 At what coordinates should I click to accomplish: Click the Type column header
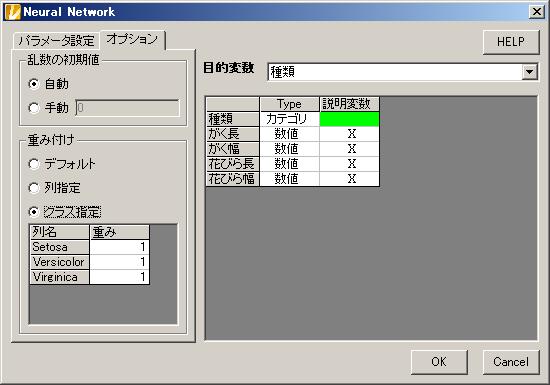coord(289,104)
